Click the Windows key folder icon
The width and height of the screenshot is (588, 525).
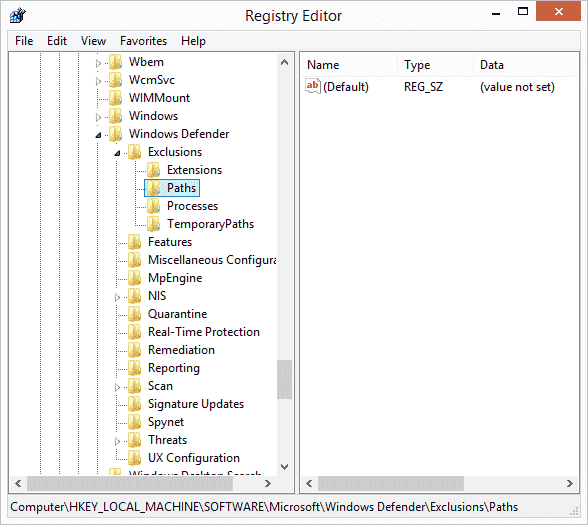[116, 116]
